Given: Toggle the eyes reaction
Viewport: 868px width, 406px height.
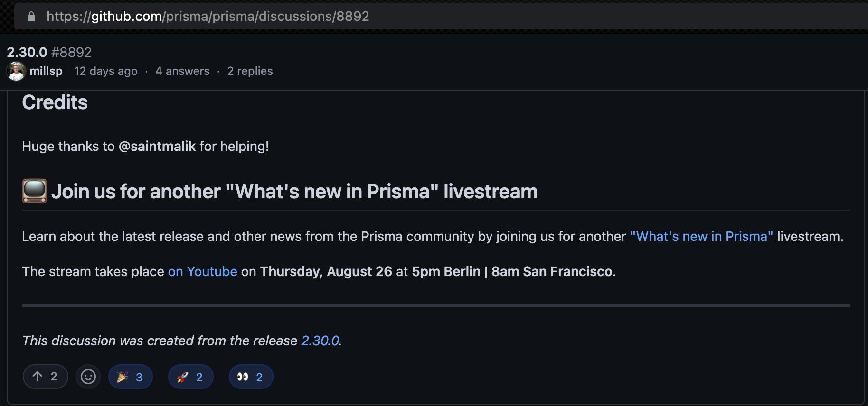Looking at the screenshot, I should point(251,377).
